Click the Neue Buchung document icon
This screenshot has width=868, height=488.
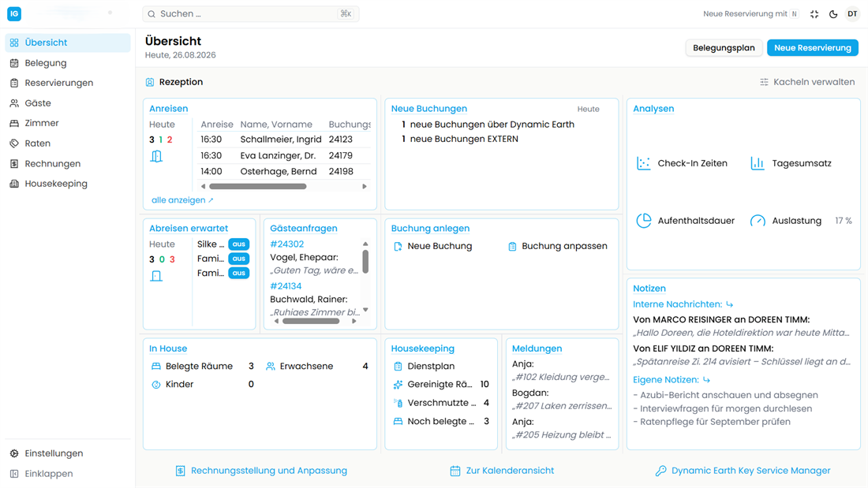[x=398, y=246]
